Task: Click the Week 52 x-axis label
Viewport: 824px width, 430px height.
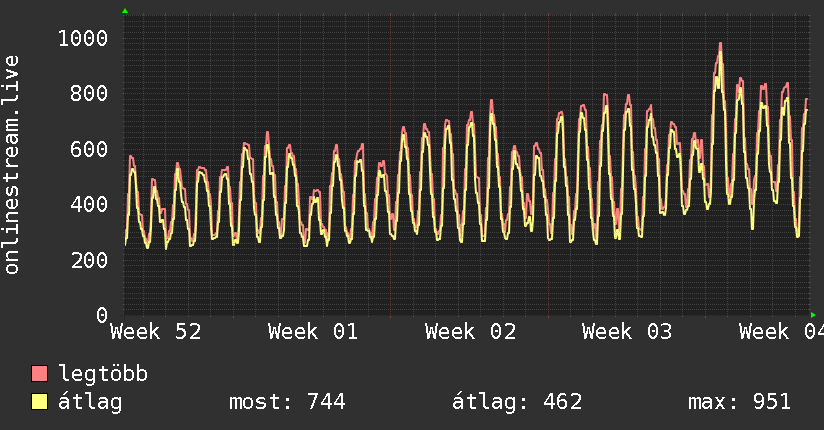Action: click(x=155, y=332)
